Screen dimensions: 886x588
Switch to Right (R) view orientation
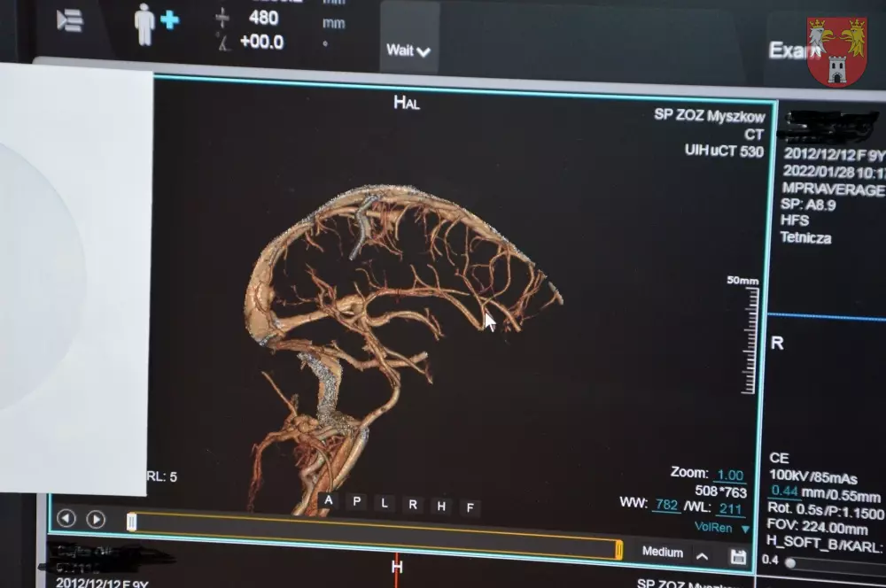click(413, 505)
